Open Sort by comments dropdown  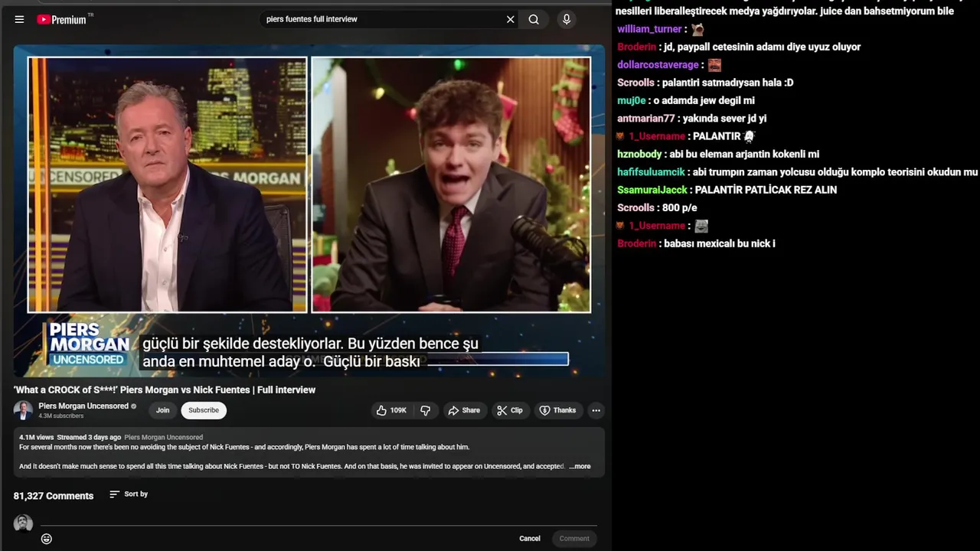(129, 494)
